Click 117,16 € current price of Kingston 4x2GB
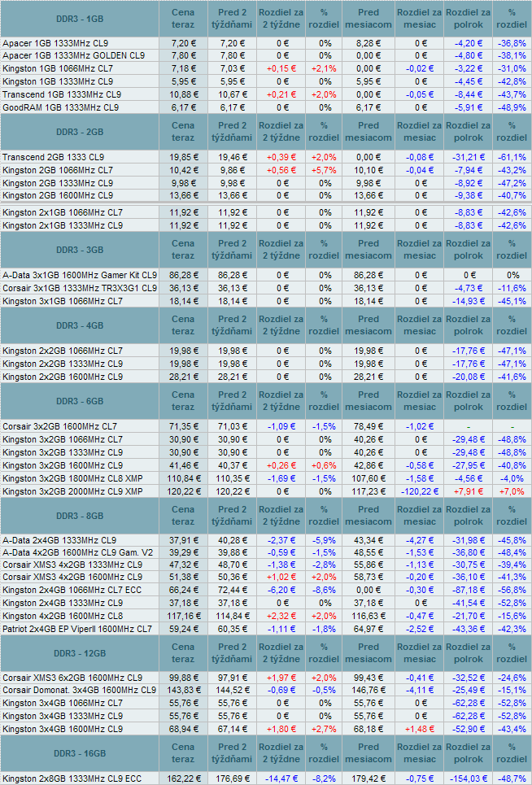The height and width of the screenshot is (785, 532). (x=184, y=617)
